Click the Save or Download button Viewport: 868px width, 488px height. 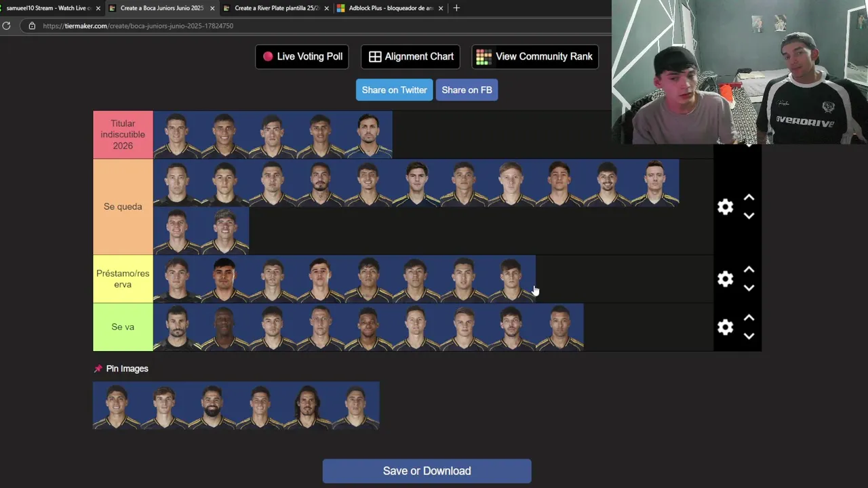click(x=427, y=471)
